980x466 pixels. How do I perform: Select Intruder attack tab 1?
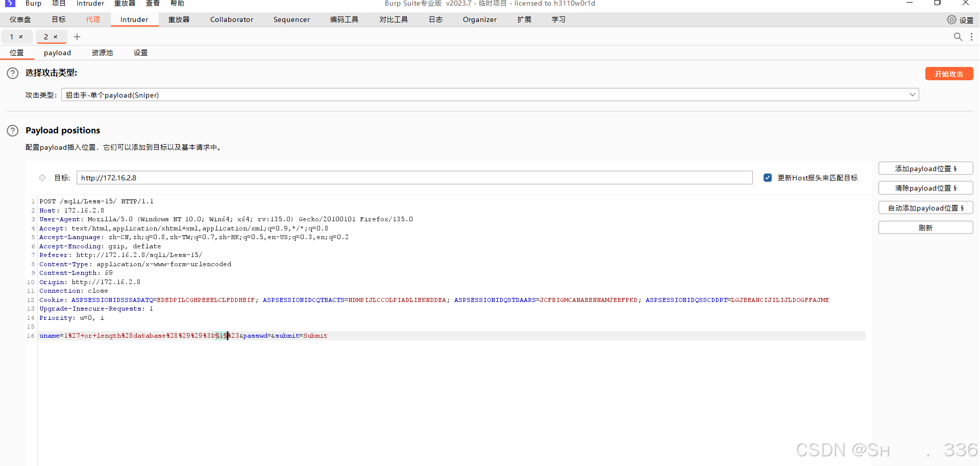pos(12,37)
